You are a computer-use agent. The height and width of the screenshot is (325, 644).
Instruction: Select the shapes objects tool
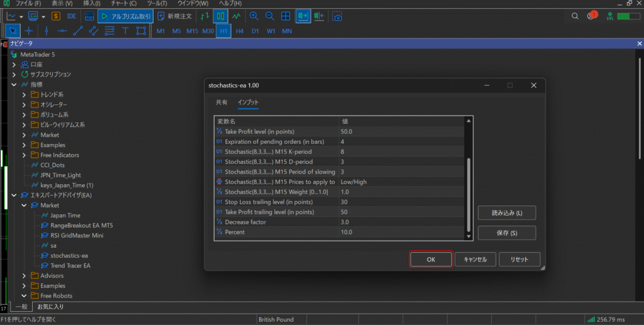pyautogui.click(x=141, y=31)
